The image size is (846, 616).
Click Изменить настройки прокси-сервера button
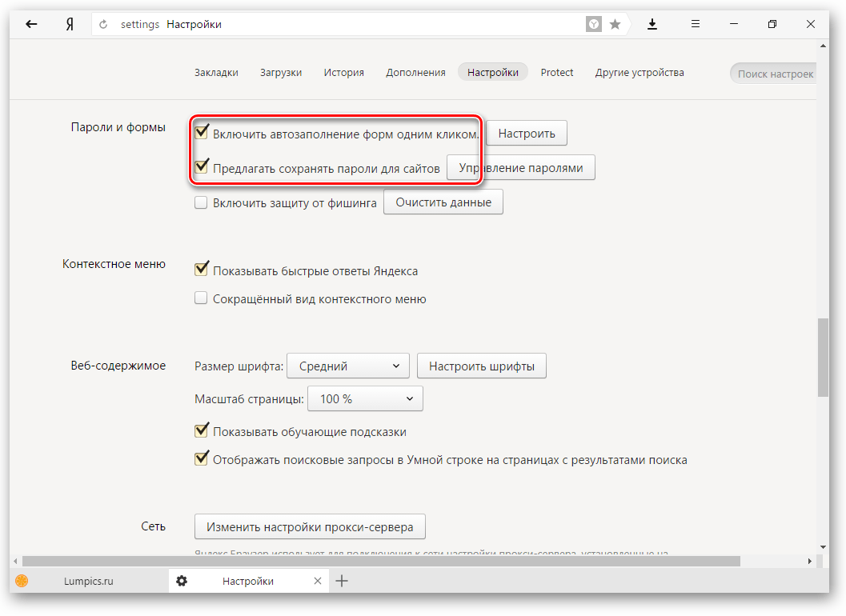[310, 527]
